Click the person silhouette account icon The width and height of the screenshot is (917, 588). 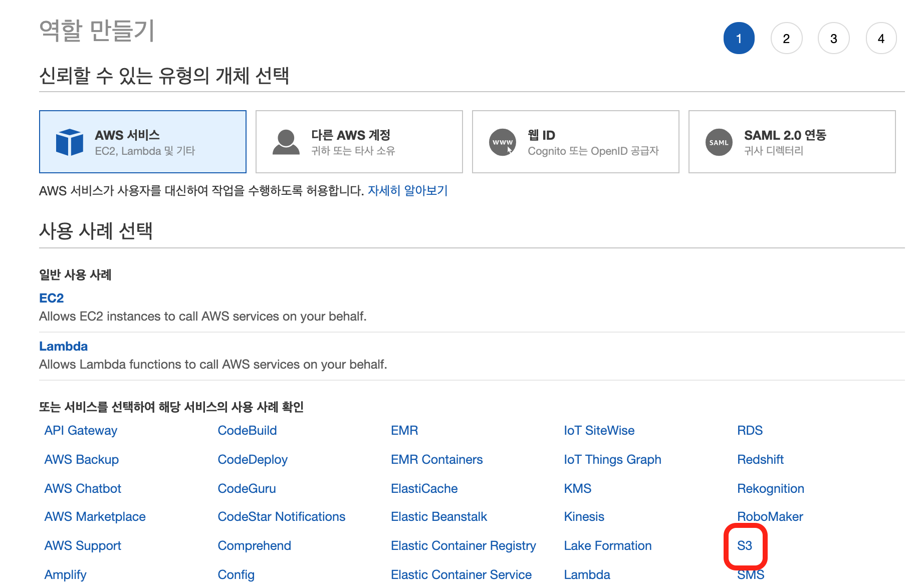[286, 142]
